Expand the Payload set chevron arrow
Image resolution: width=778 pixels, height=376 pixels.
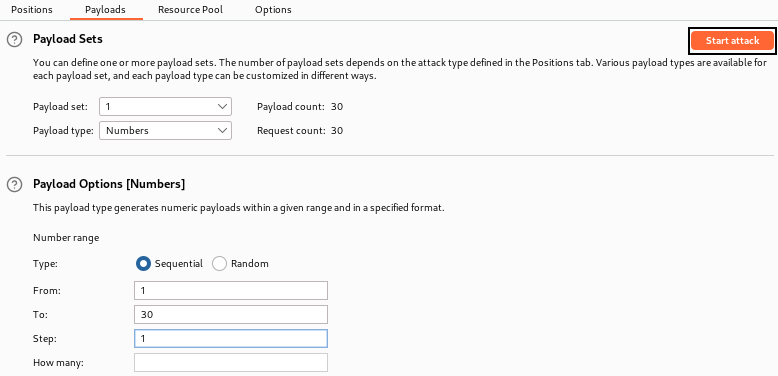tap(221, 107)
